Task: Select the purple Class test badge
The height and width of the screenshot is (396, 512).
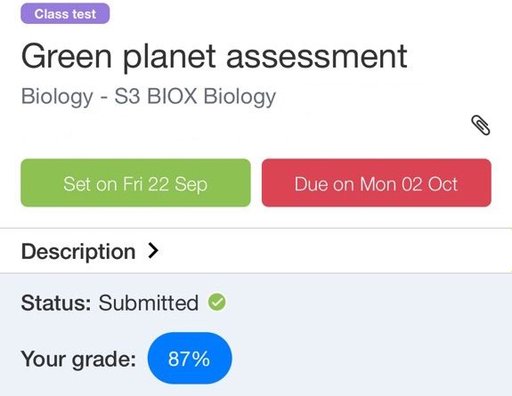Action: pyautogui.click(x=65, y=14)
